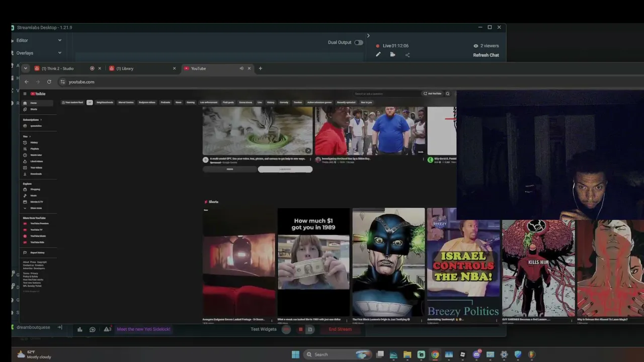Click the Meet the new Yeti Sidekick link
This screenshot has width=644, height=362.
143,329
